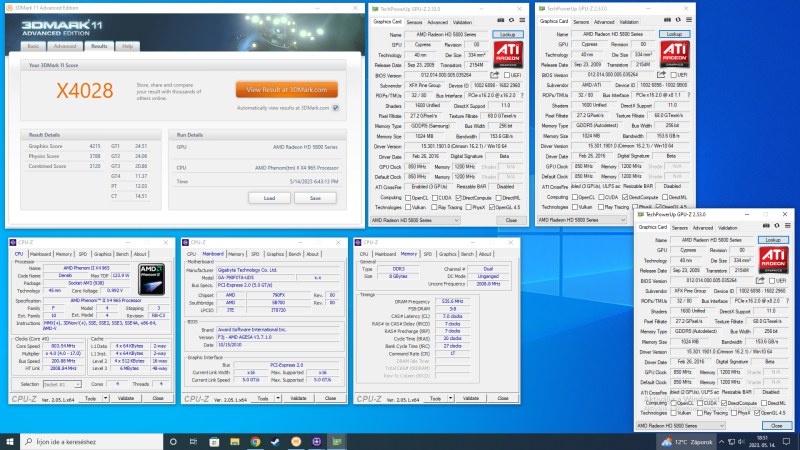Toggle UEFI checkbox in lower-right GPU-Z window

pyautogui.click(x=772, y=281)
